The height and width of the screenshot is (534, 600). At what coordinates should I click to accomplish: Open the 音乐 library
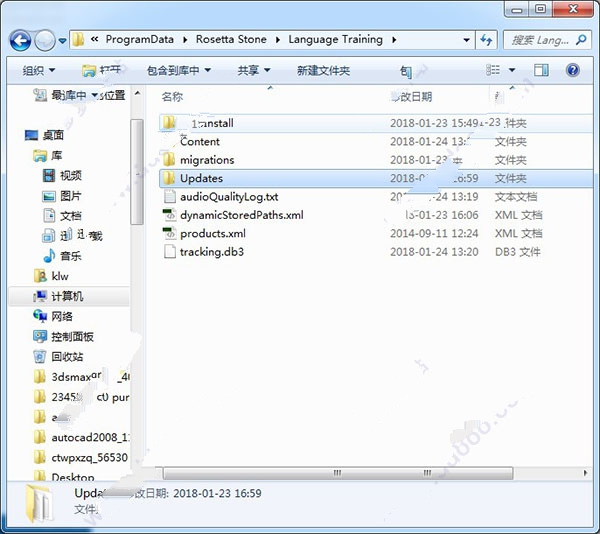(62, 256)
